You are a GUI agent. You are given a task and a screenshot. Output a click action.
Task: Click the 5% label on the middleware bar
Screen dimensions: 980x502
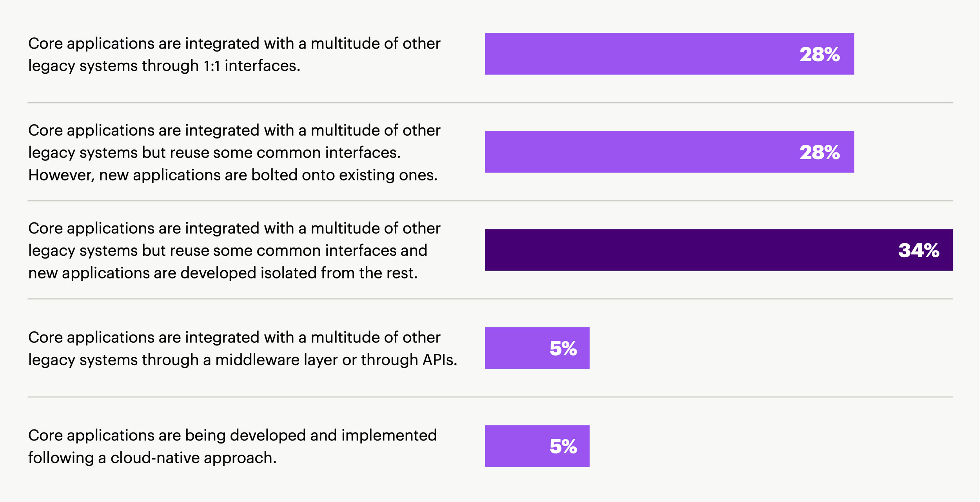click(x=563, y=348)
